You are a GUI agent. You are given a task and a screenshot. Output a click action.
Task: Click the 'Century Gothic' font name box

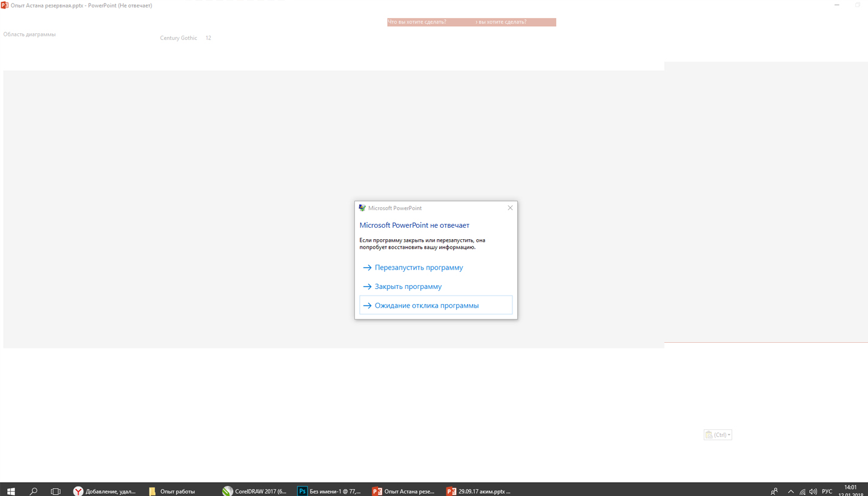tap(178, 38)
